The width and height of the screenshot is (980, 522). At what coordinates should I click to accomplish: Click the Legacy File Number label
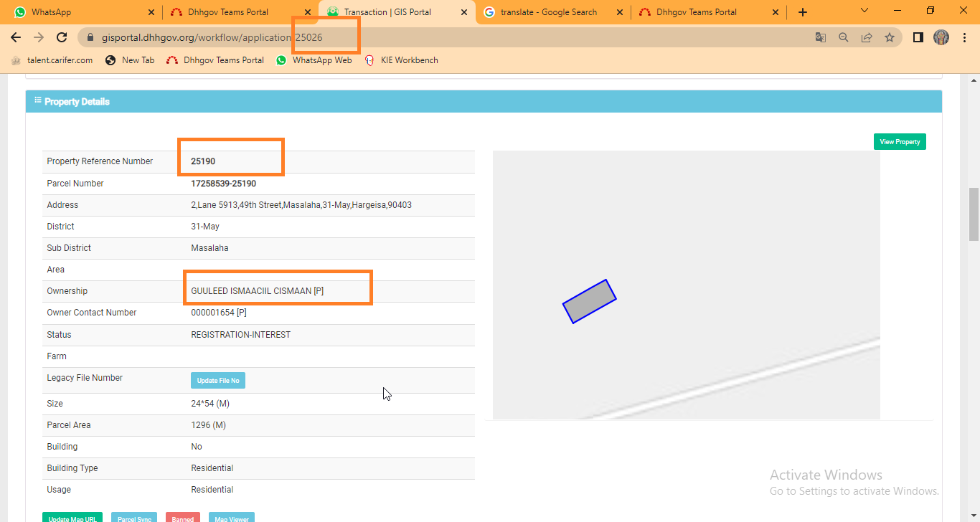(x=85, y=378)
